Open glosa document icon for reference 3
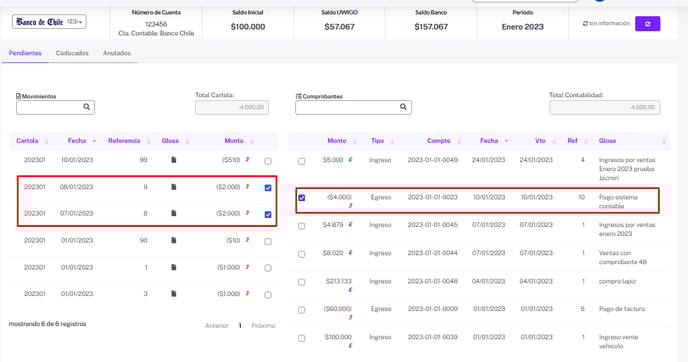688x362 pixels. pos(174,294)
